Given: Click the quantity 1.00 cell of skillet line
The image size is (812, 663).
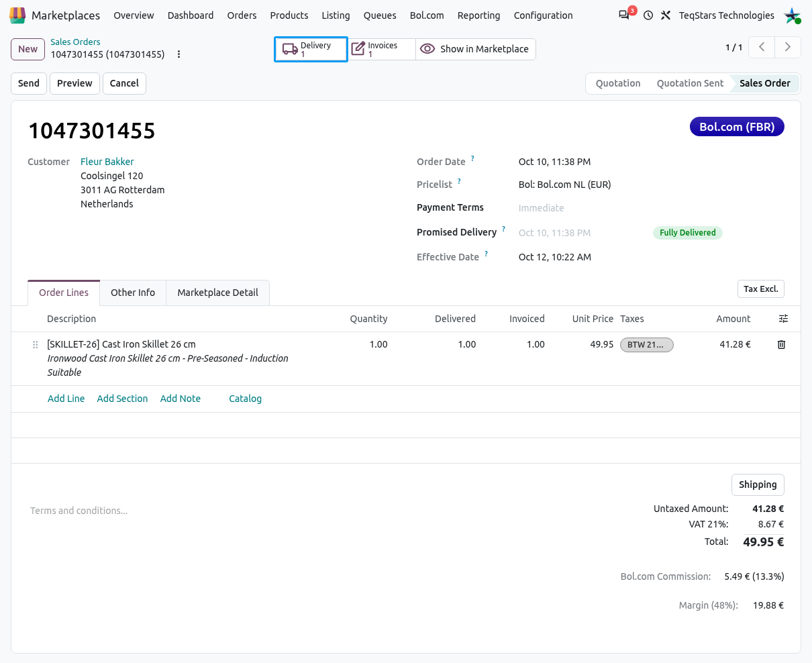Looking at the screenshot, I should tap(378, 344).
